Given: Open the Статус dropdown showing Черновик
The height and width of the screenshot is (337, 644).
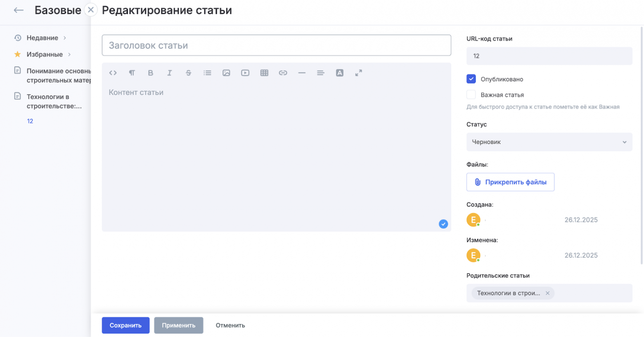Looking at the screenshot, I should (x=549, y=141).
